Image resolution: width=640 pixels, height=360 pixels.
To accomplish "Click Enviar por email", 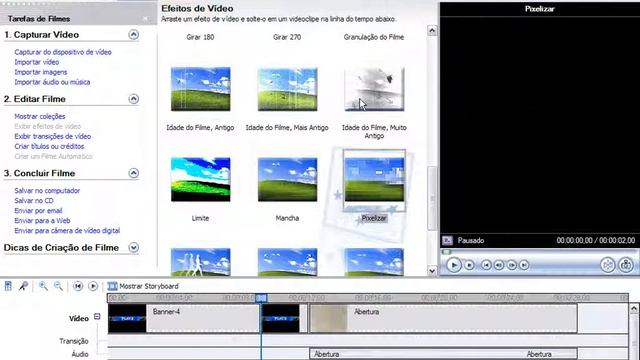I will (x=38, y=211).
